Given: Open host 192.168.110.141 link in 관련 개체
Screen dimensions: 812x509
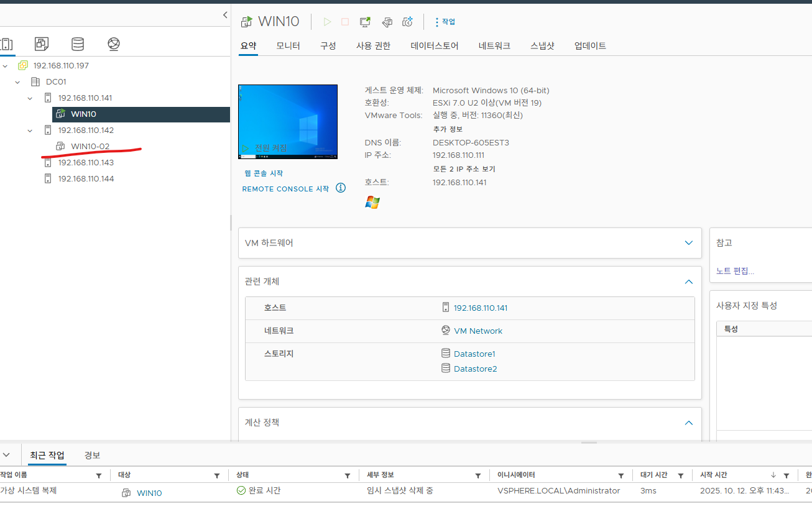Looking at the screenshot, I should (x=481, y=308).
